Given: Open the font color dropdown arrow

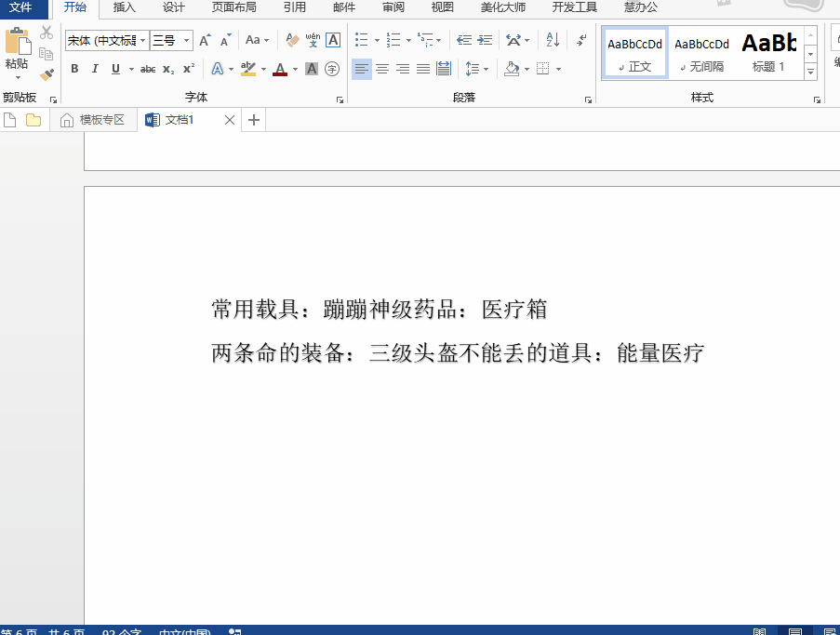Looking at the screenshot, I should click(x=294, y=68).
